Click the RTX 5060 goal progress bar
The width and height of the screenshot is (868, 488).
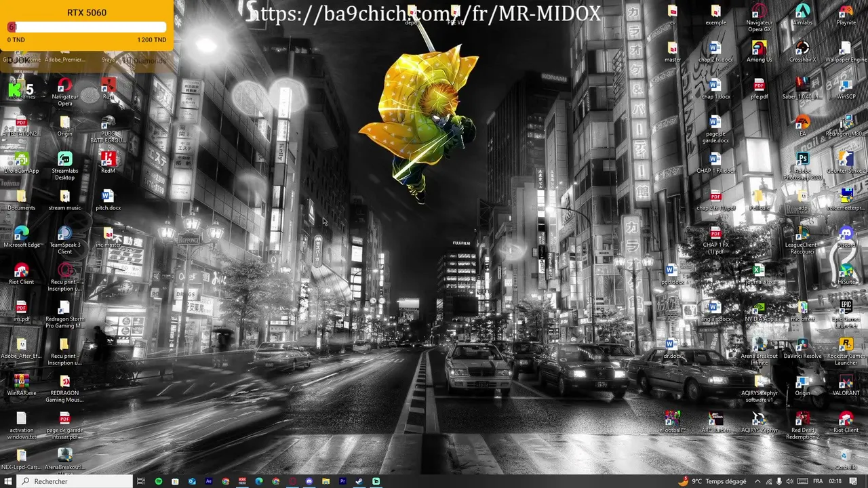tap(87, 27)
